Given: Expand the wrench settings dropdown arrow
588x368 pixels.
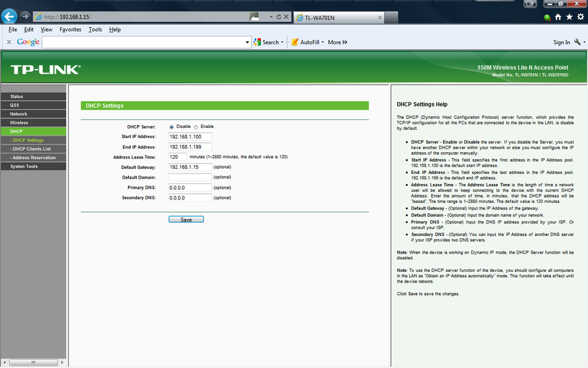Looking at the screenshot, I should point(584,42).
